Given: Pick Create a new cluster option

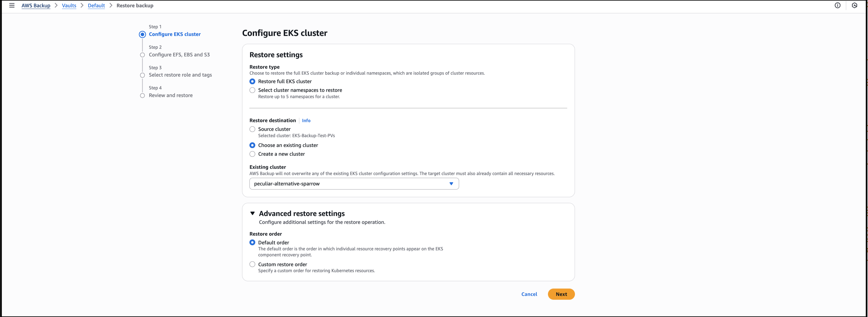Looking at the screenshot, I should [x=252, y=154].
